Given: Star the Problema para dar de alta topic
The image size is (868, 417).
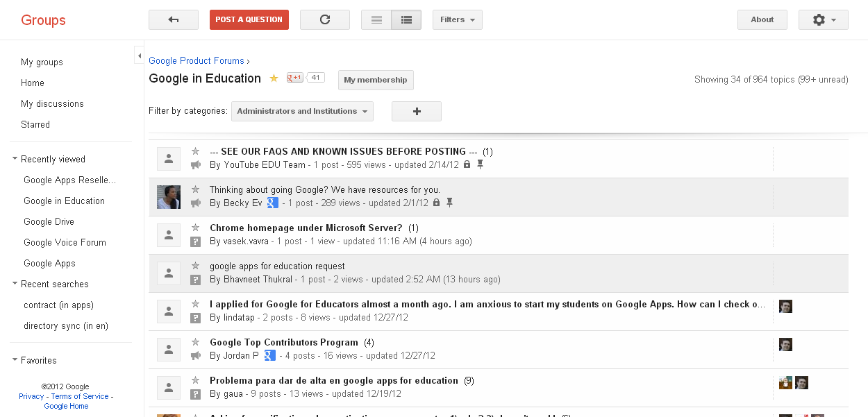Looking at the screenshot, I should coord(196,380).
